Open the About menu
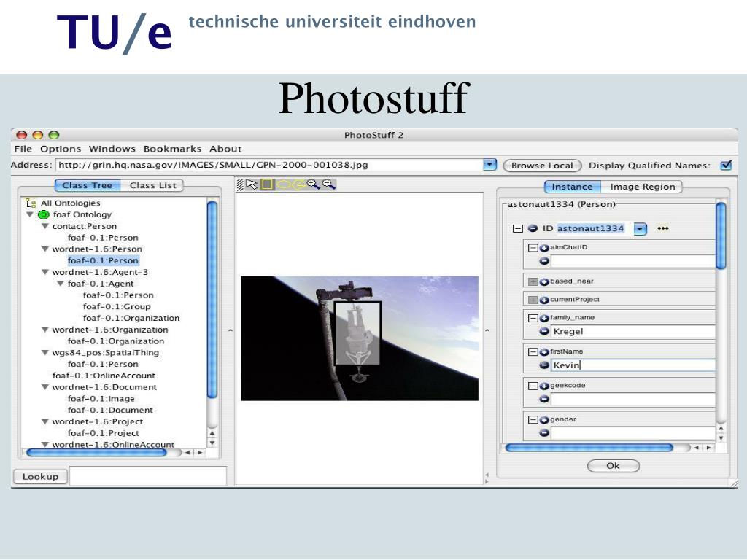This screenshot has width=747, height=560. pos(225,149)
